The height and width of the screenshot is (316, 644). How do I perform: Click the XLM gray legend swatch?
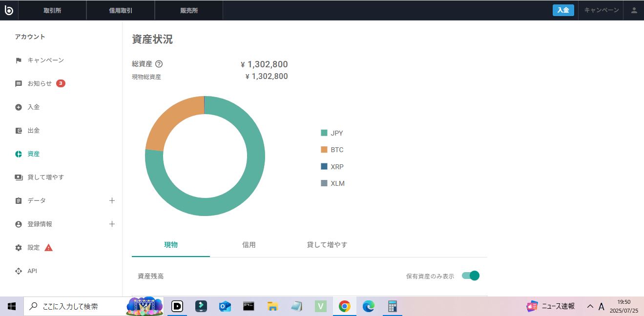(x=324, y=183)
